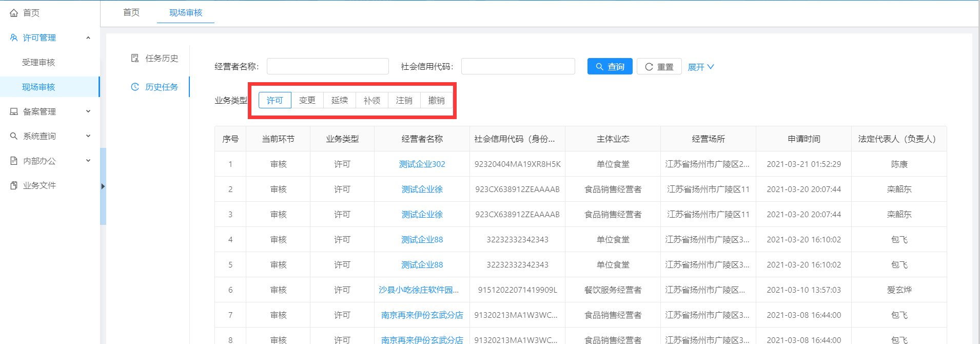Click the 任务历史 file search icon
This screenshot has width=980, height=344.
coord(135,58)
